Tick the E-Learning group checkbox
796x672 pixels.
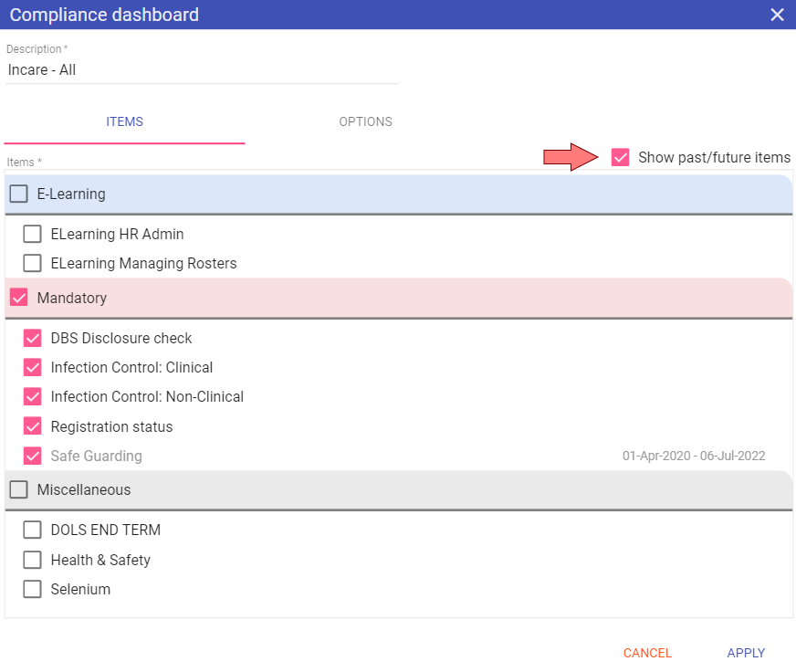(x=19, y=194)
